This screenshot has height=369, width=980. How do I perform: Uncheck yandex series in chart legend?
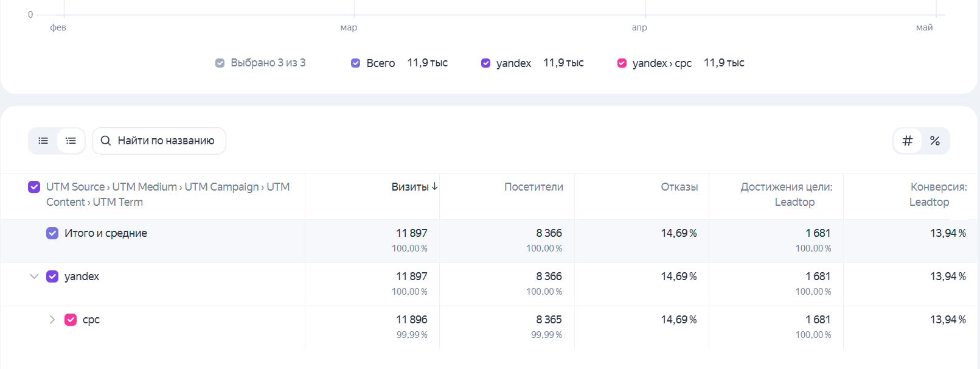(x=485, y=63)
